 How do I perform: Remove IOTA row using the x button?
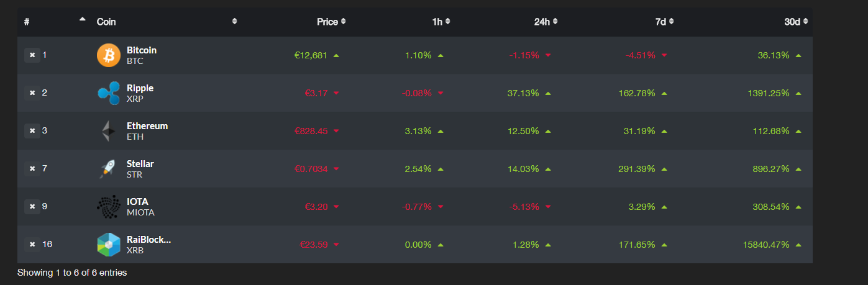tap(32, 207)
